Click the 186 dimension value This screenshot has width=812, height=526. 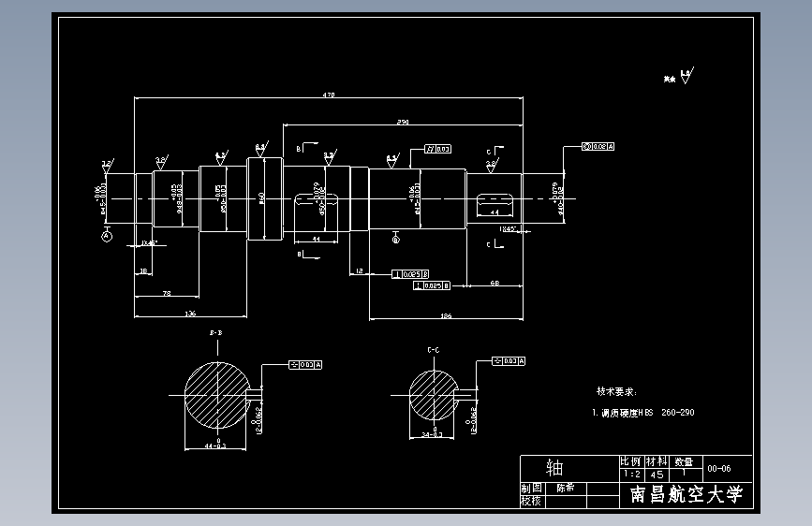click(x=446, y=315)
